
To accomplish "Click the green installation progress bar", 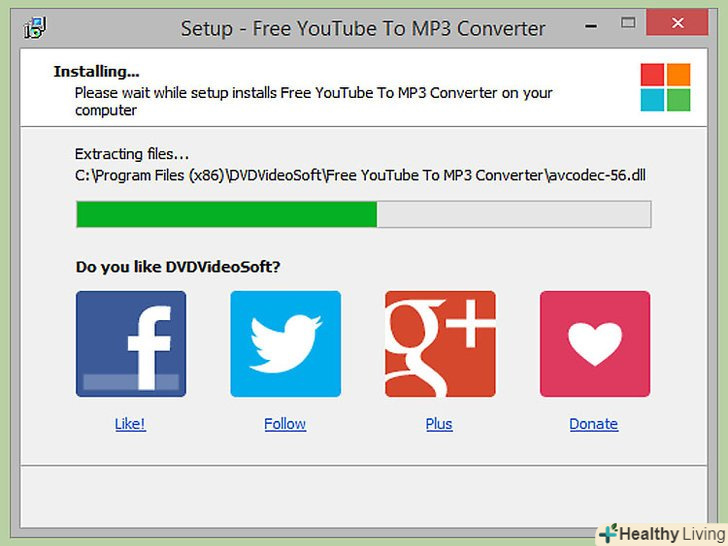I will coord(364,214).
